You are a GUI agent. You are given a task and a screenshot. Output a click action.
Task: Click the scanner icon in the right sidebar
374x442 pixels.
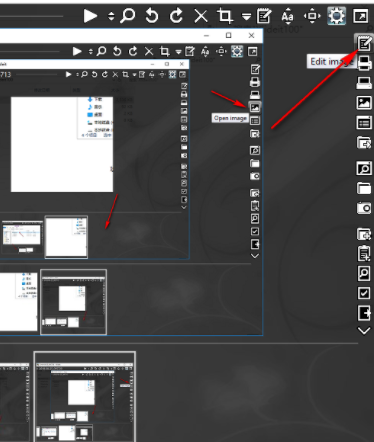364,83
